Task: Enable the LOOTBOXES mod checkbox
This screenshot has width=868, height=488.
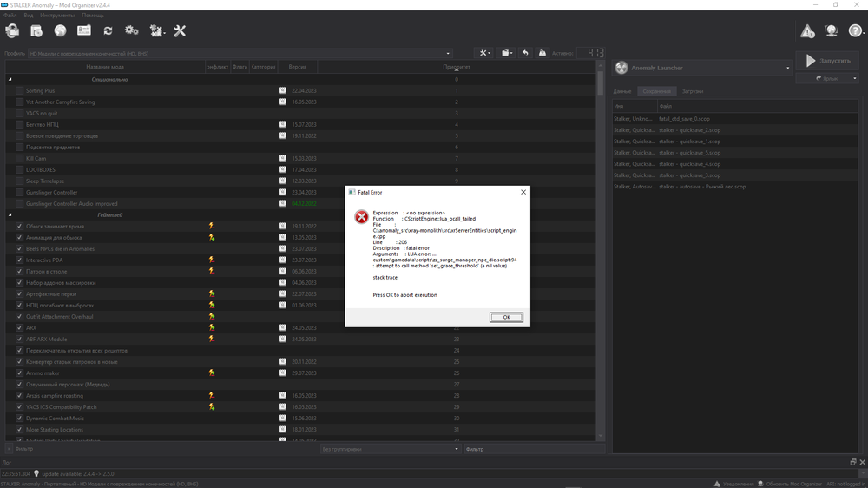Action: [20, 169]
